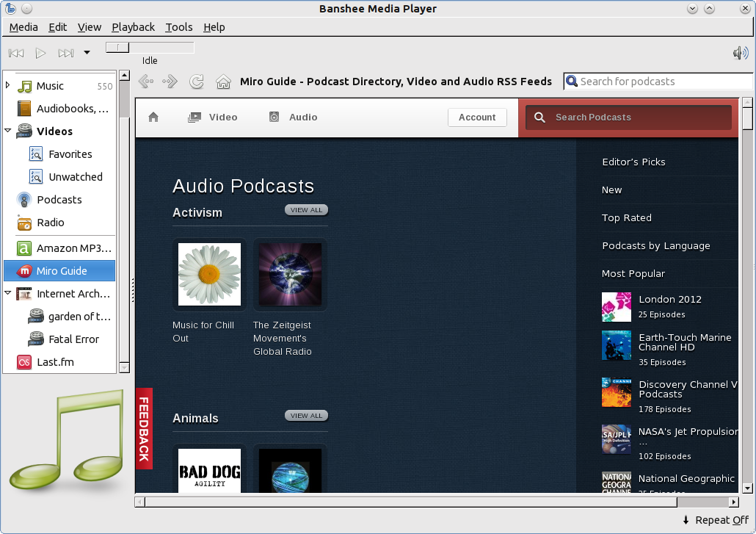The width and height of the screenshot is (756, 534).
Task: Go forward in the browser pane
Action: [x=170, y=82]
